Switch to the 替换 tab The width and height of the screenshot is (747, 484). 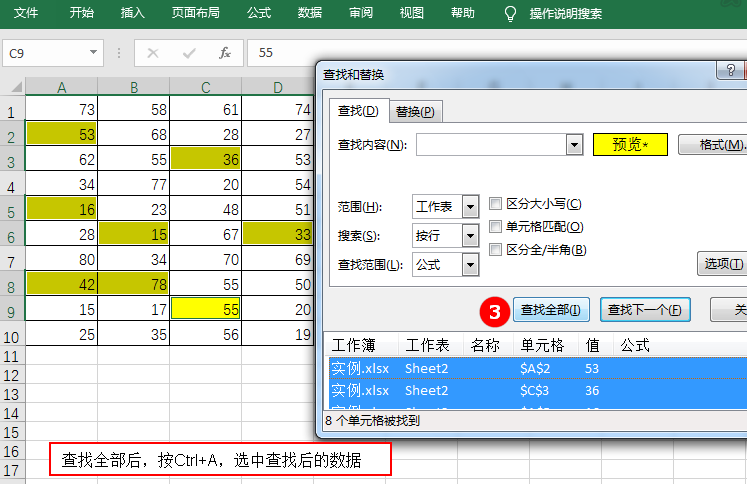coord(415,112)
